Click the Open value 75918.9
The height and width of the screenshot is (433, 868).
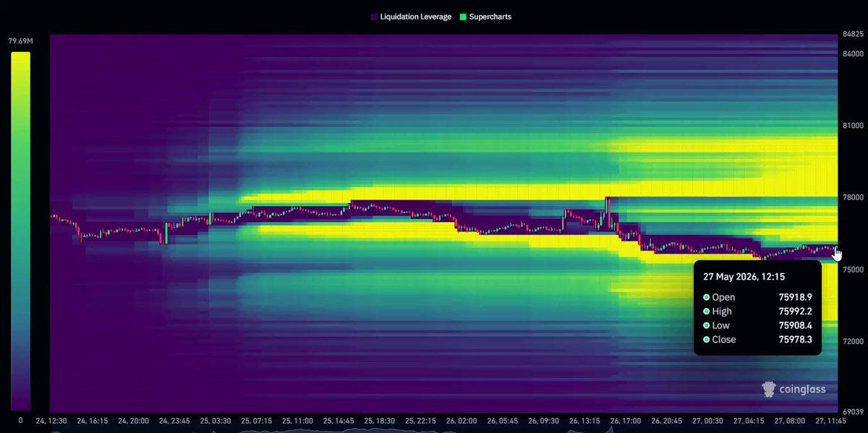(796, 297)
